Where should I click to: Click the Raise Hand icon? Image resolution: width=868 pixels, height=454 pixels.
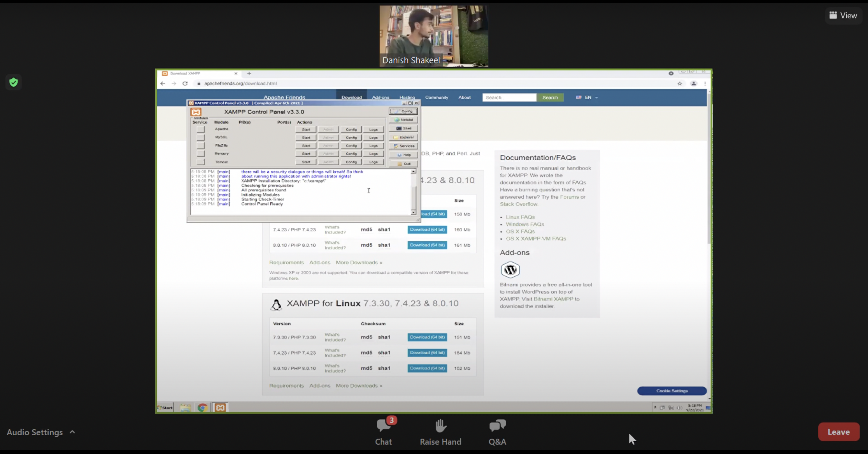pos(440,426)
